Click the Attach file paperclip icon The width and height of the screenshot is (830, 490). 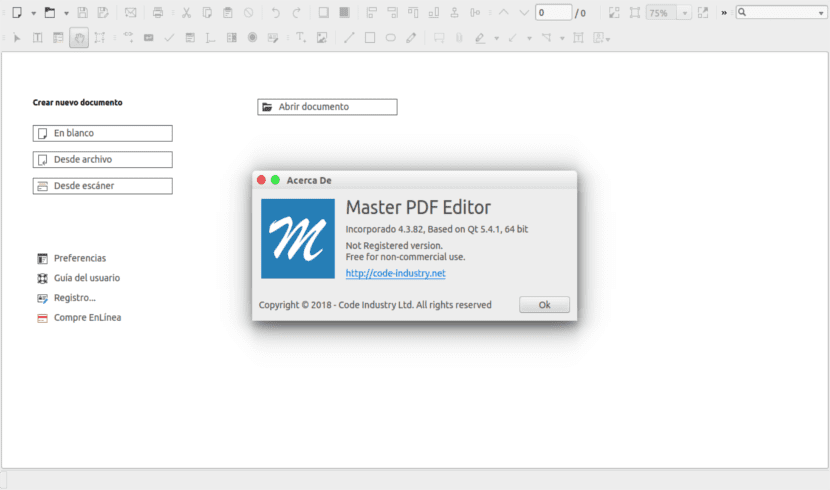459,38
